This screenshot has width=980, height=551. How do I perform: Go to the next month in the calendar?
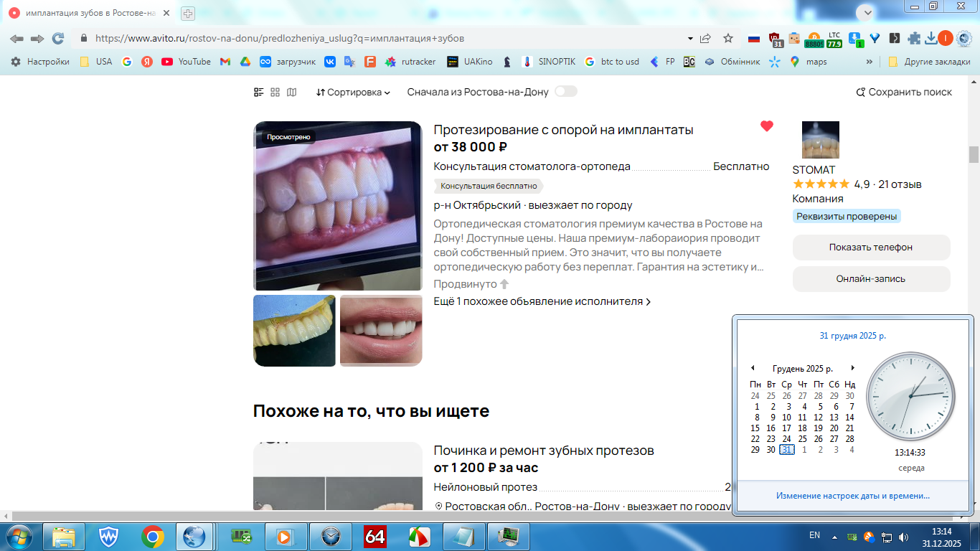pos(852,368)
